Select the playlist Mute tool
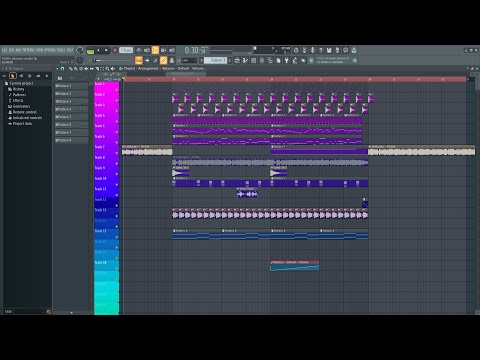 coord(86,69)
